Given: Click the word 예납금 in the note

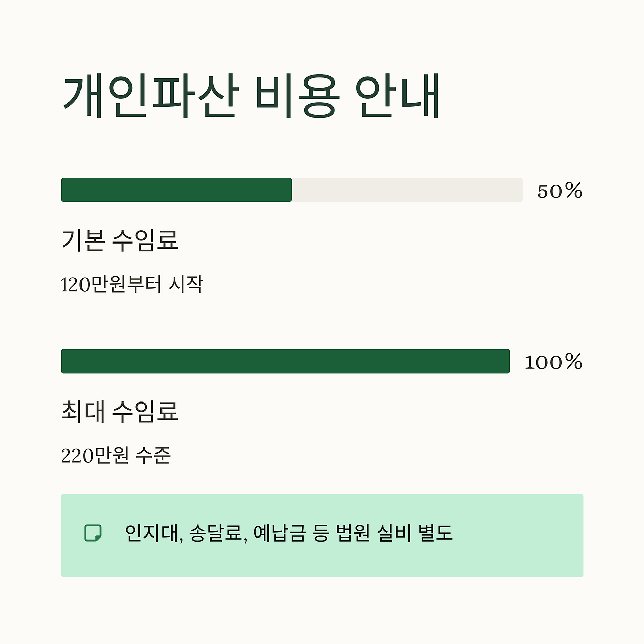Looking at the screenshot, I should coord(279,533).
